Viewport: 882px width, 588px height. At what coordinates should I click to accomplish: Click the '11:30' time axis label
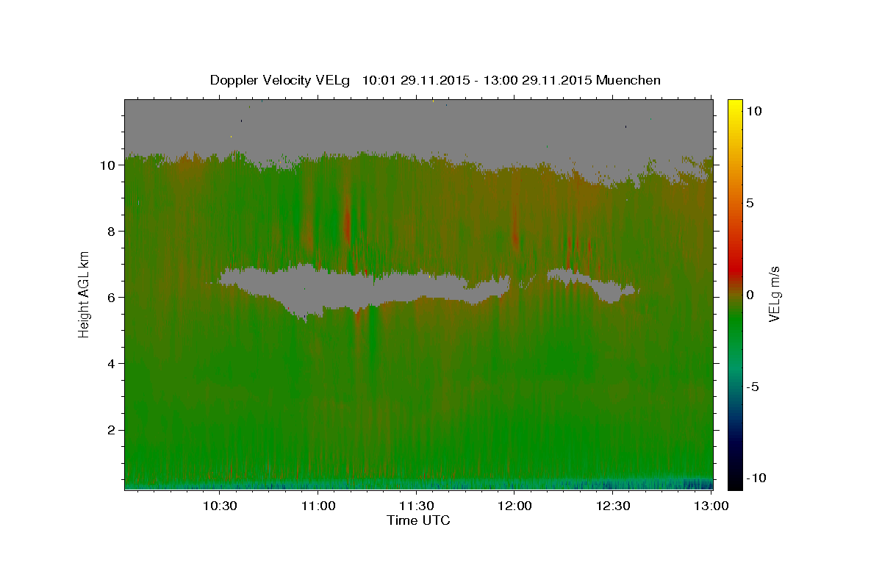point(417,506)
